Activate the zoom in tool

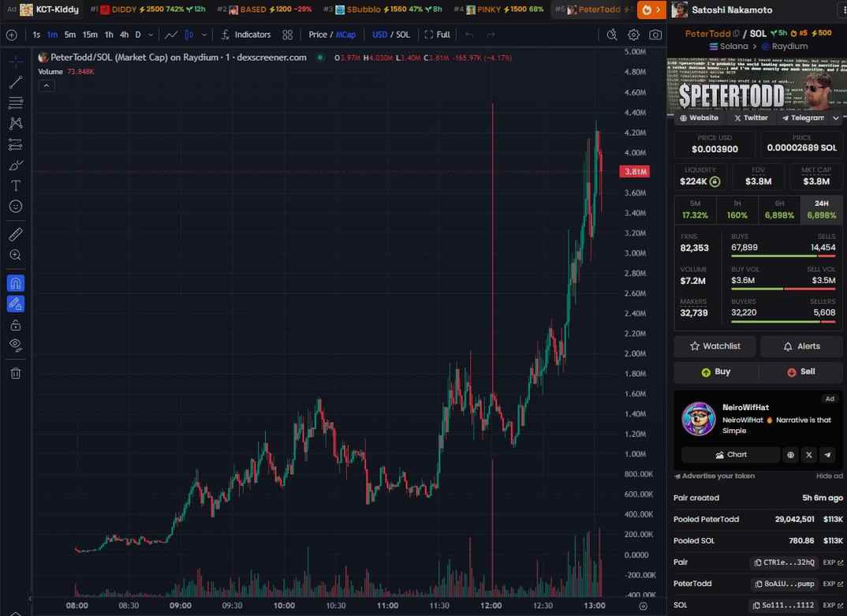click(16, 255)
